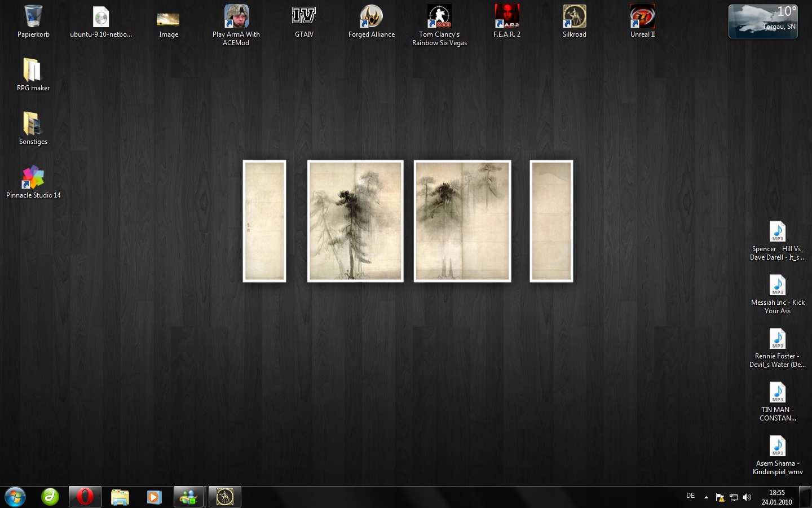Launch Pinnacle Studio 14 shortcut

pyautogui.click(x=33, y=182)
